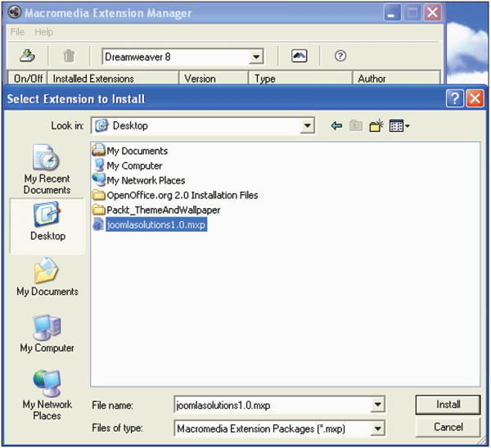The width and height of the screenshot is (491, 448).
Task: Click the Install New Extension toolbar icon
Action: point(27,57)
